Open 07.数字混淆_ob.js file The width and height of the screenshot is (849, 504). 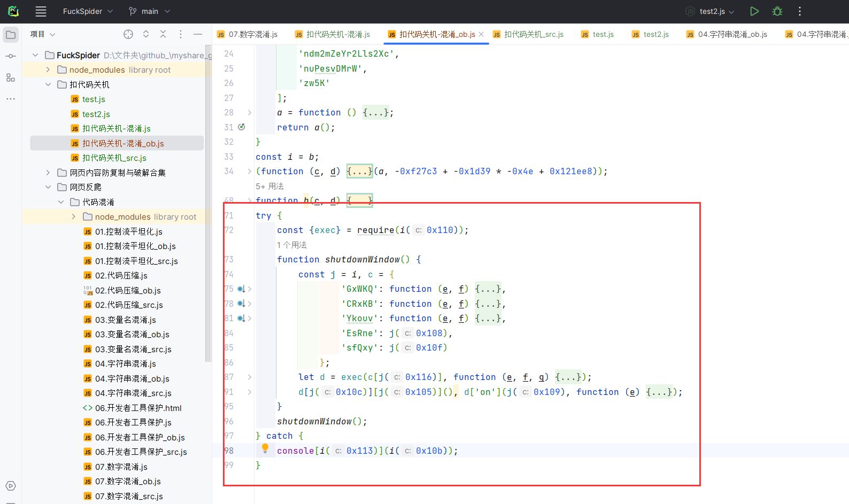tap(128, 482)
